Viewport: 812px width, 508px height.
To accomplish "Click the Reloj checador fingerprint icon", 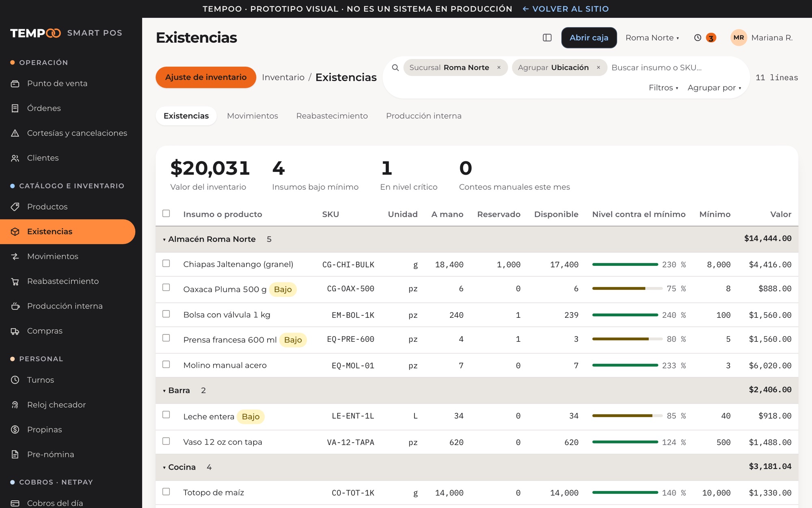I will point(15,405).
